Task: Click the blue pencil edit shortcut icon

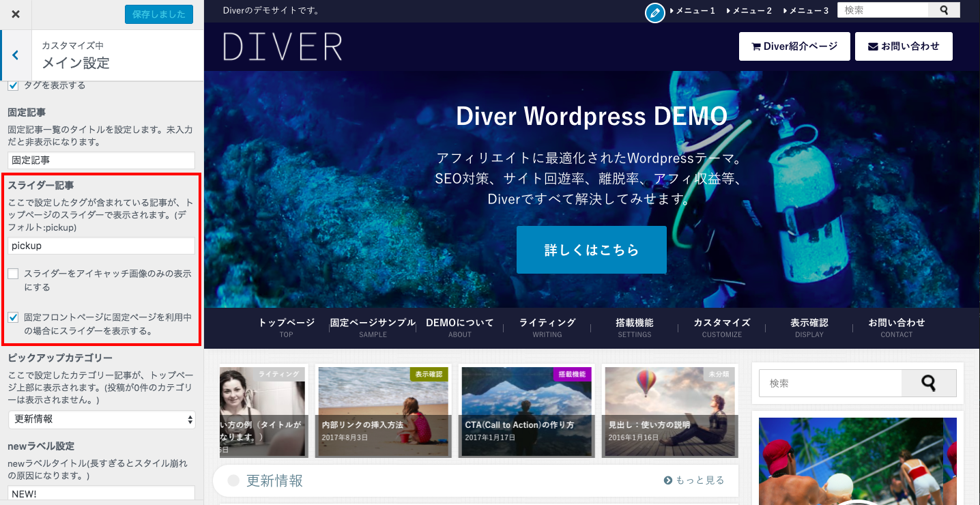Action: tap(655, 12)
